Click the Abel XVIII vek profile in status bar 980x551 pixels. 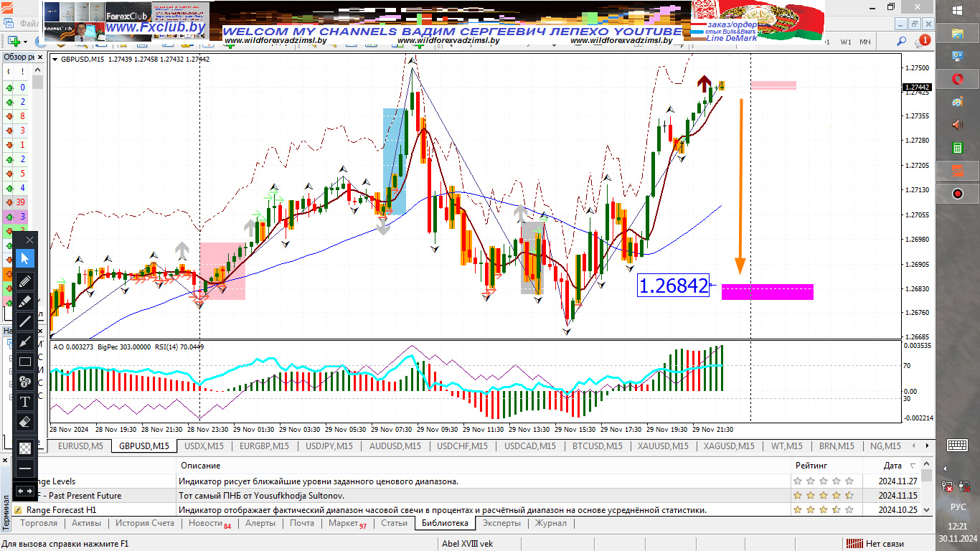pyautogui.click(x=467, y=543)
